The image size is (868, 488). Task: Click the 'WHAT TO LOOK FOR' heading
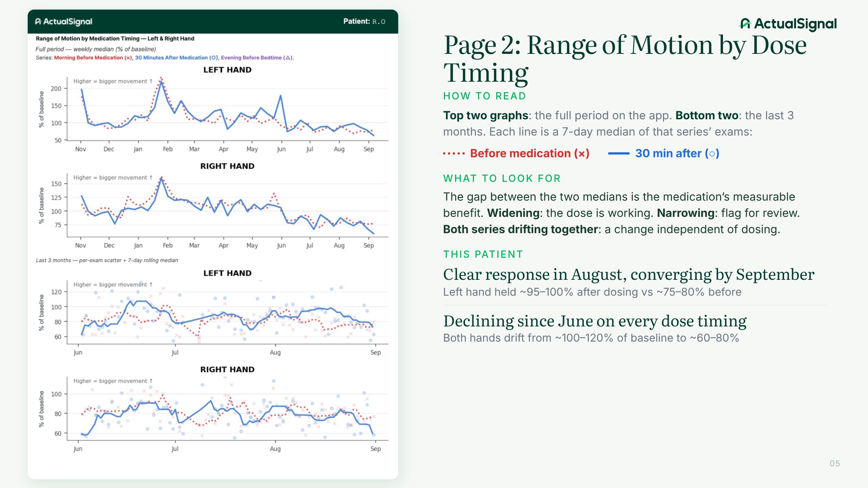point(502,179)
